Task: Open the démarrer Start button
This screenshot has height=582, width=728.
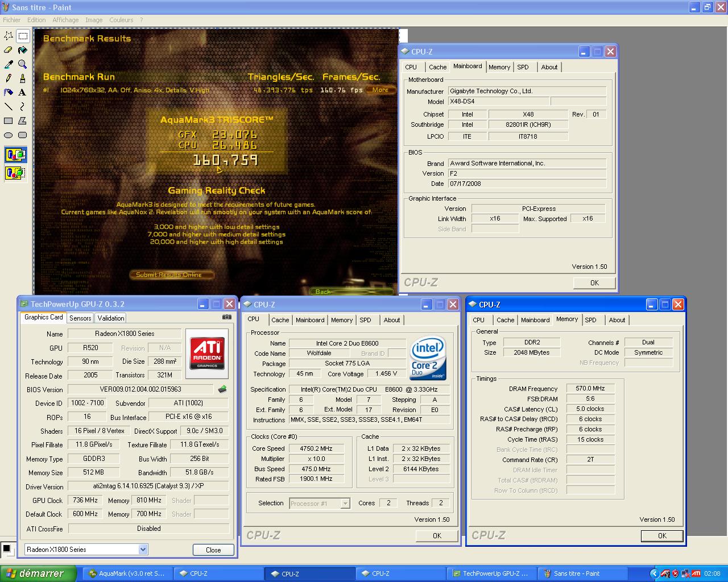Action: [38, 573]
